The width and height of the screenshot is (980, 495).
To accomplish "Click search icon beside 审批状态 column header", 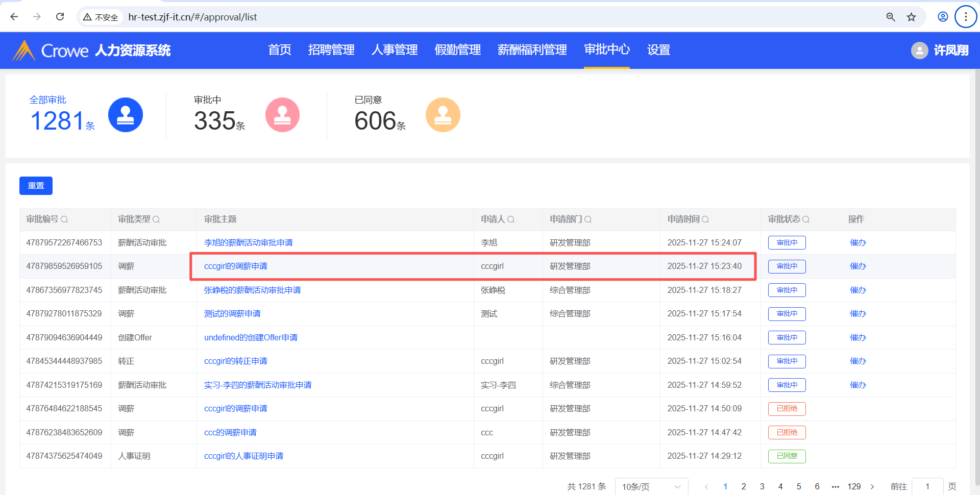I will (806, 219).
